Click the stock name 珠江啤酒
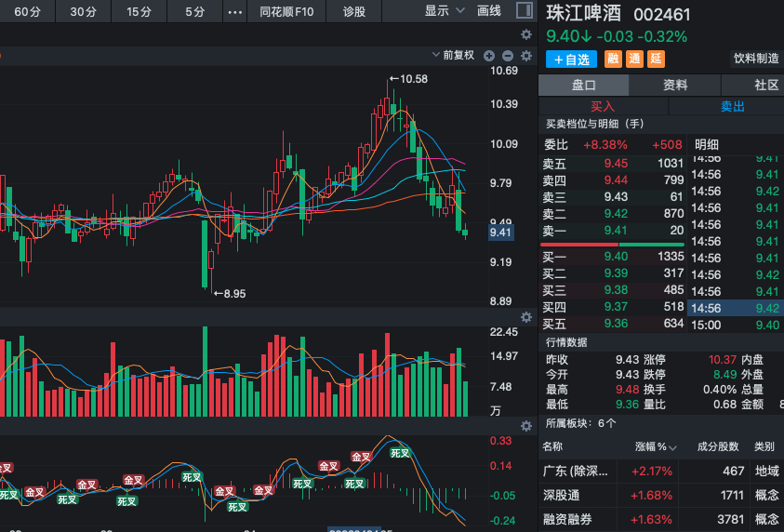The image size is (784, 532). [583, 14]
